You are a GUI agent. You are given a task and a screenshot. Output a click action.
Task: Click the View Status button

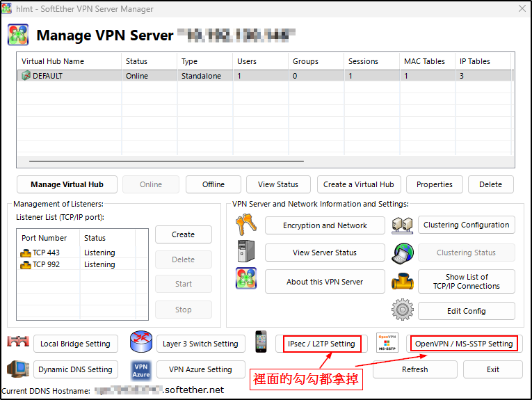point(278,184)
